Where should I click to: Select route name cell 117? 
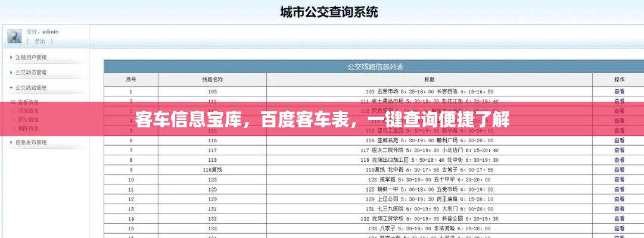212,150
